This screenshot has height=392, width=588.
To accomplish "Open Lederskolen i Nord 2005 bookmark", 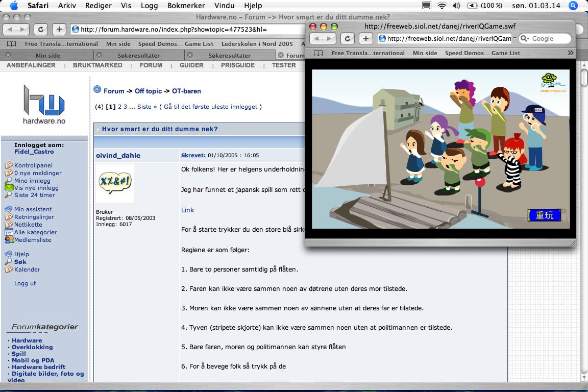I will click(x=257, y=44).
